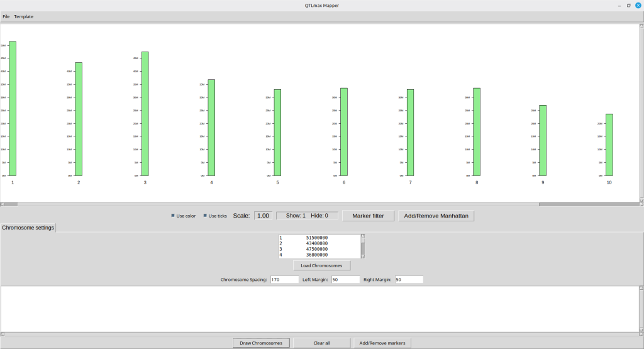Click the chromosome list scroll-down arrow
Image resolution: width=644 pixels, height=349 pixels.
point(363,255)
